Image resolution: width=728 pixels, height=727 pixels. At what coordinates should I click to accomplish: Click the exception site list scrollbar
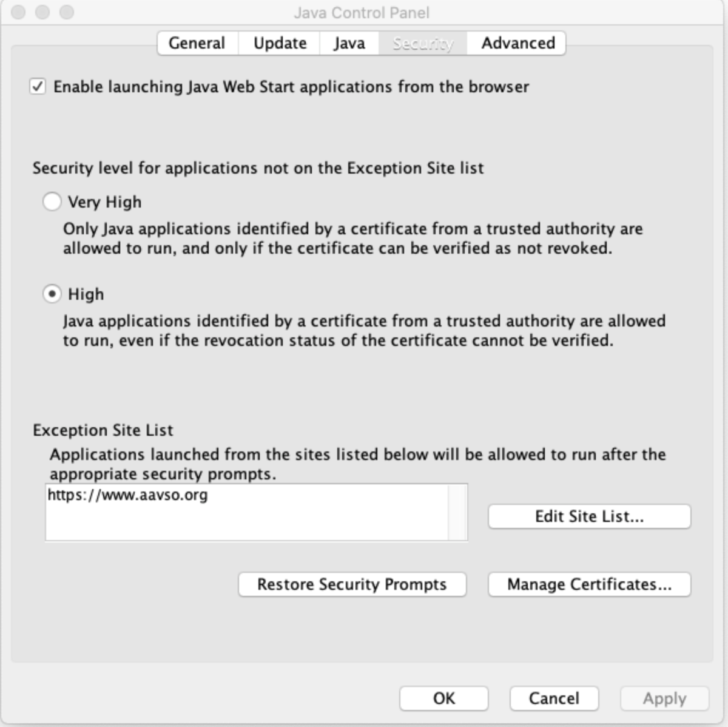click(x=457, y=512)
